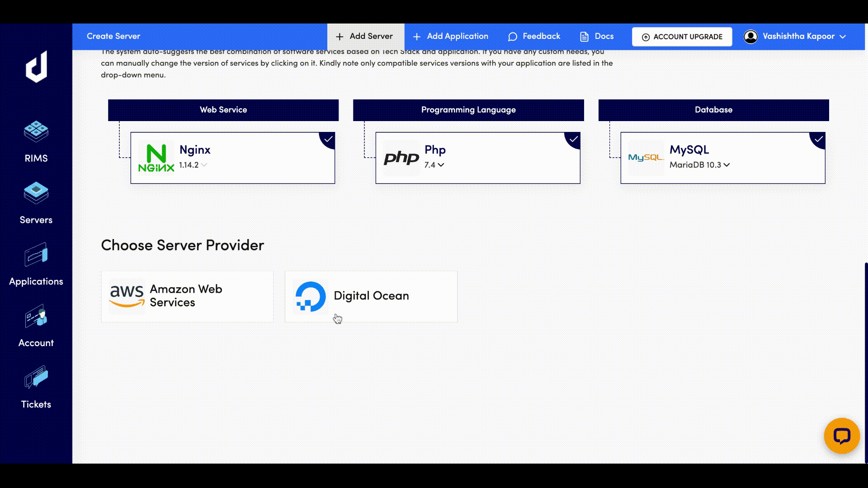Select the Add Server tab
Image resolution: width=868 pixels, height=488 pixels.
(x=366, y=37)
